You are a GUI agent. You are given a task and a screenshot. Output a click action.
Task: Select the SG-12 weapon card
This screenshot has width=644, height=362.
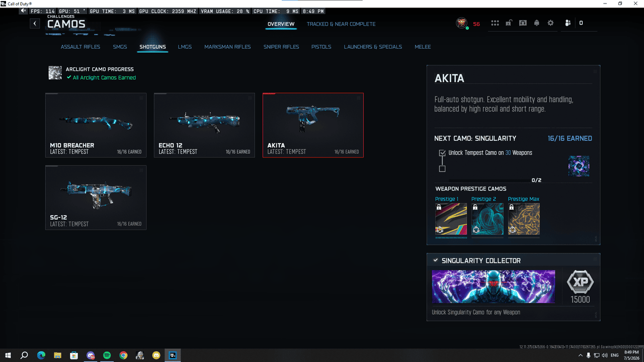pyautogui.click(x=96, y=198)
